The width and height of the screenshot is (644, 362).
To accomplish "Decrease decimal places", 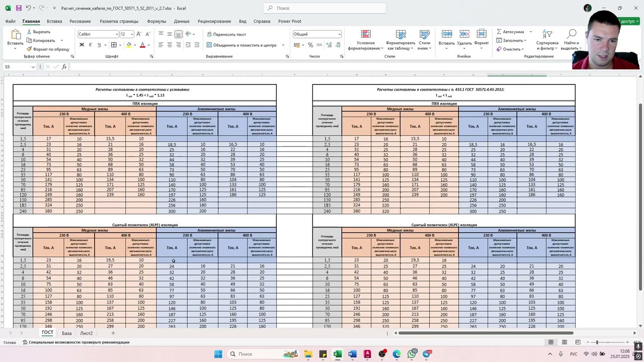I will (x=338, y=45).
